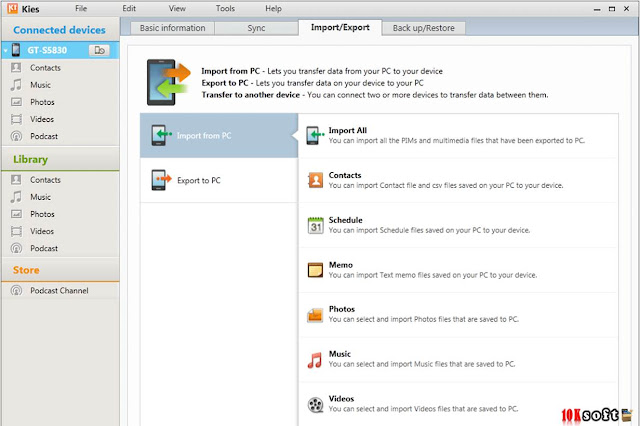The height and width of the screenshot is (426, 640).
Task: Click Podcast icon in Library section
Action: (x=16, y=248)
